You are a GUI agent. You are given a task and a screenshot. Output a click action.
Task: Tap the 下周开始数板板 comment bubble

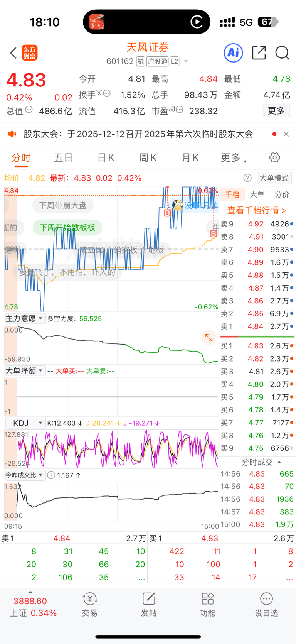(67, 228)
